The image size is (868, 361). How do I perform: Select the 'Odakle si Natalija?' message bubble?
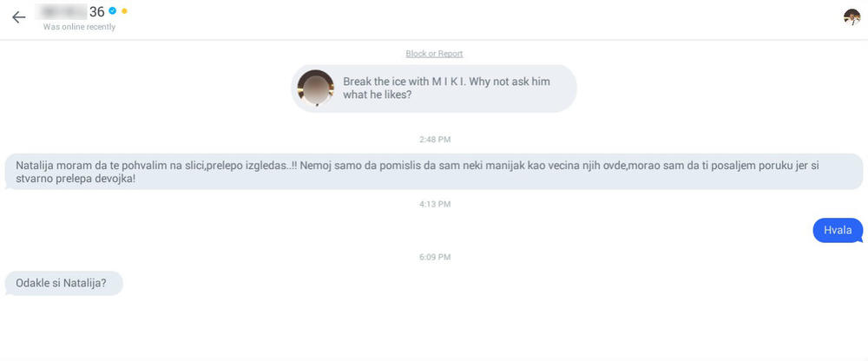[62, 283]
